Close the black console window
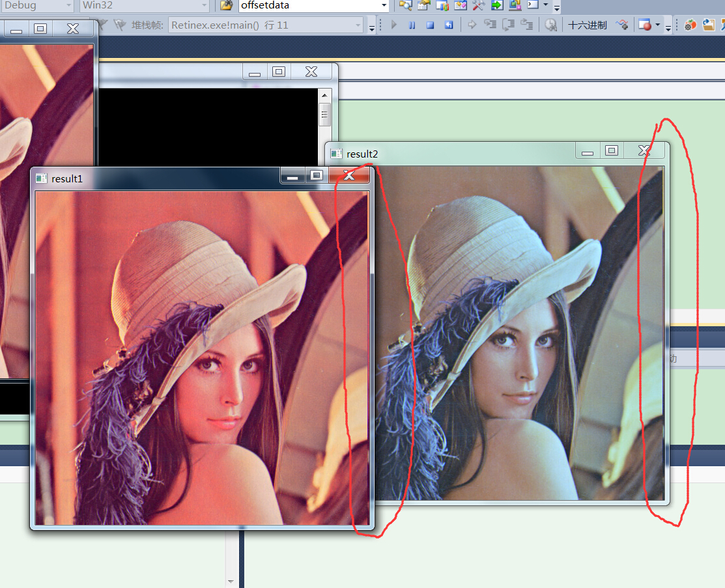 click(x=311, y=72)
